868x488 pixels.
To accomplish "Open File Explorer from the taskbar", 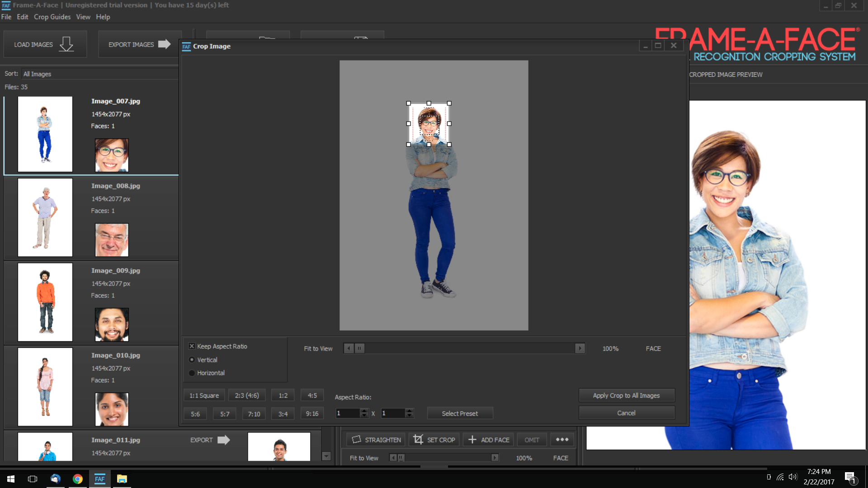I will [x=121, y=479].
